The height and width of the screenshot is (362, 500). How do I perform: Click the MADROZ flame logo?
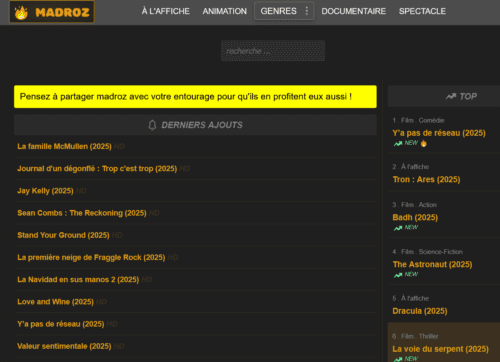tap(52, 12)
